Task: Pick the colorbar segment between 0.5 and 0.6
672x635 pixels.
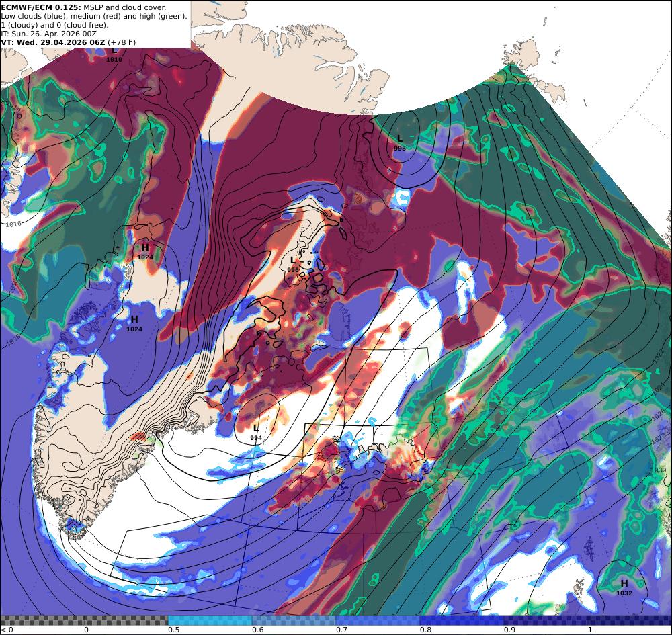Action: click(x=210, y=620)
